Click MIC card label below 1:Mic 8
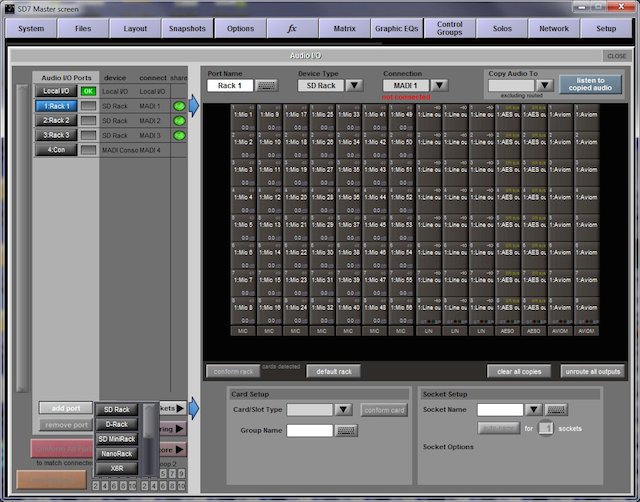The image size is (640, 502). pos(243,331)
